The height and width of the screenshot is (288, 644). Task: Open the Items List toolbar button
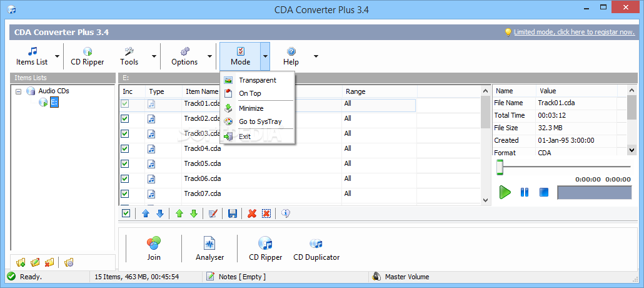point(32,56)
